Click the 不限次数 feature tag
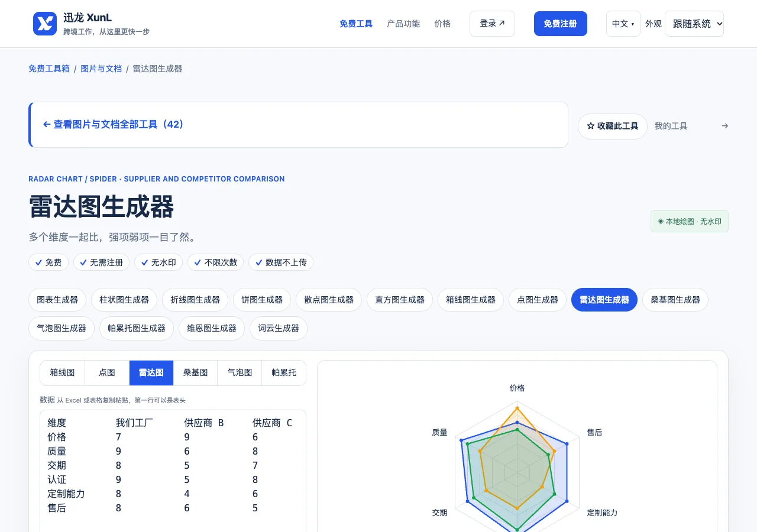757x532 pixels. (215, 262)
